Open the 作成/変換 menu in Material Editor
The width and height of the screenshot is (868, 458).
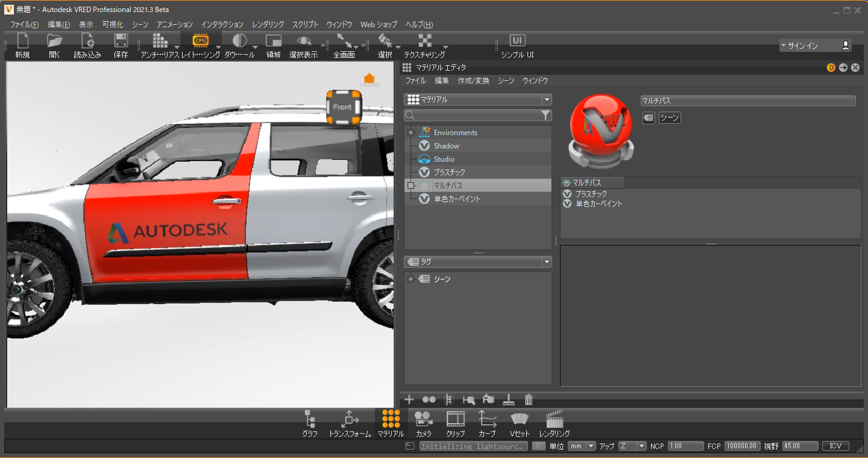click(473, 81)
